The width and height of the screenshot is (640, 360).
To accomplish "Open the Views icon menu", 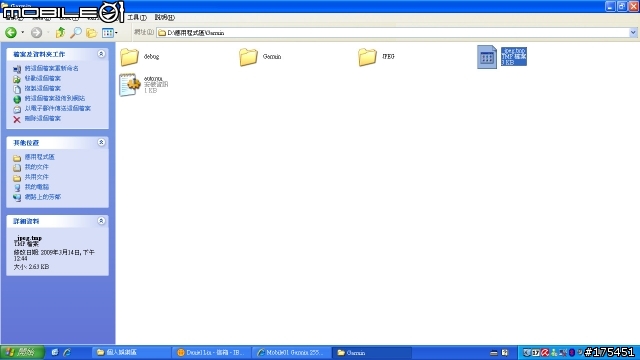I will (109, 33).
